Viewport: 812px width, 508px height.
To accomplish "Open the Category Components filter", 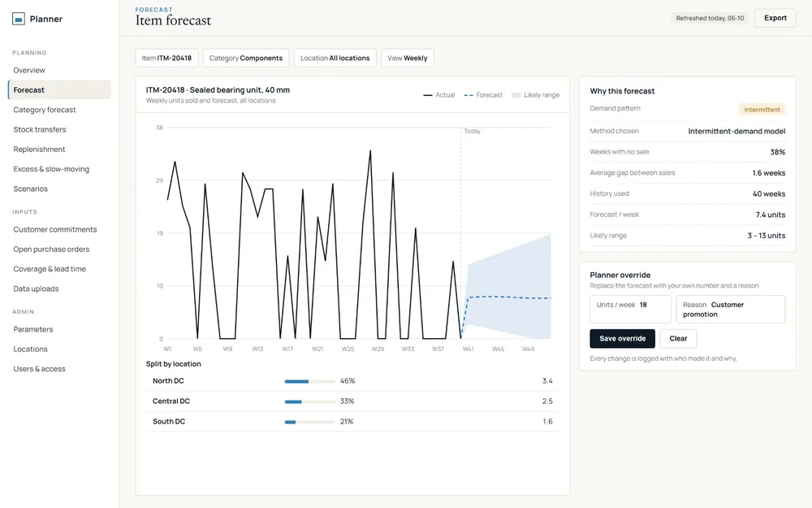I will [246, 58].
